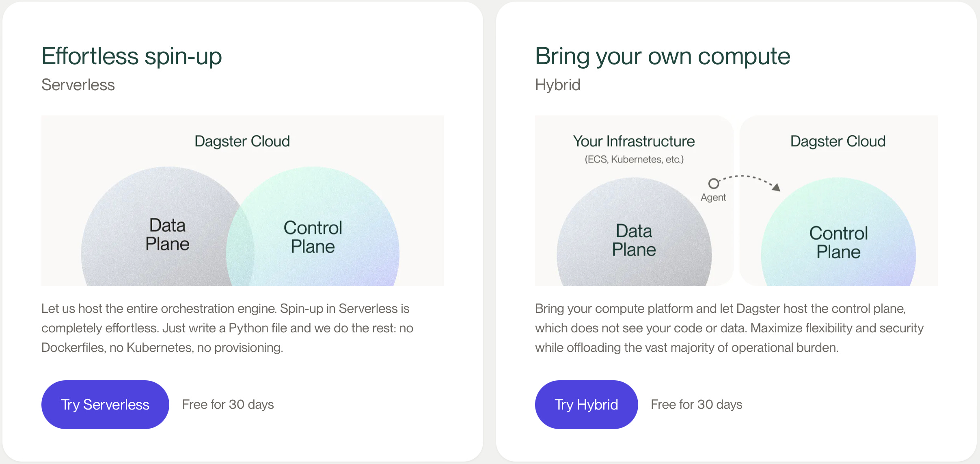
Task: Click the Hybrid description paragraph
Action: pos(729,328)
